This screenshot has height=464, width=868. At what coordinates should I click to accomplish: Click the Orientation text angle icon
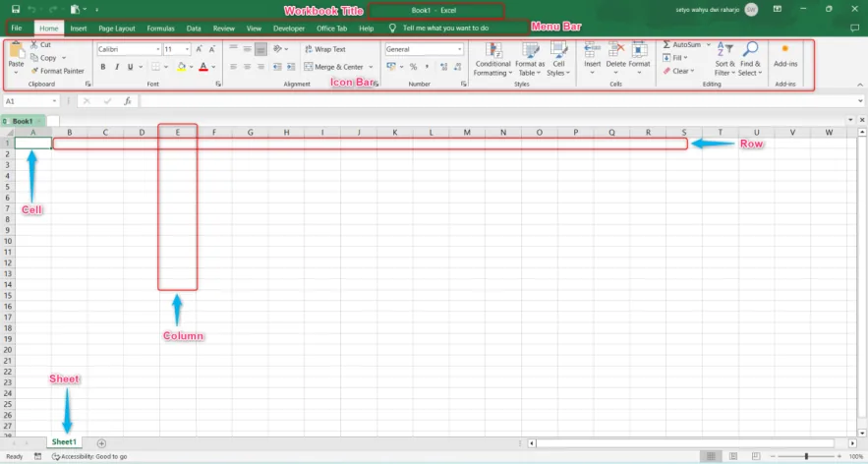[x=278, y=49]
